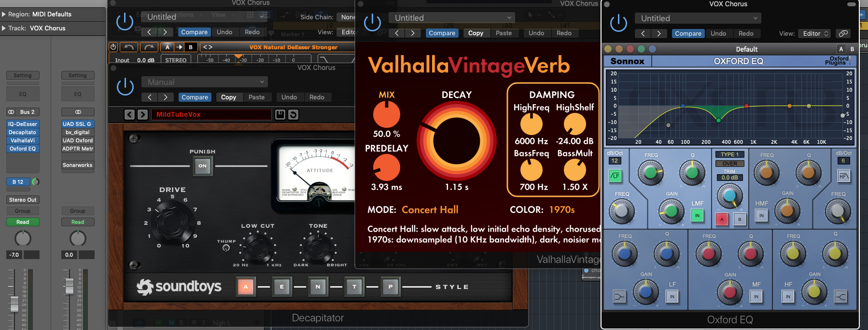Click the DeEsser preset browse arrows

coord(207,47)
